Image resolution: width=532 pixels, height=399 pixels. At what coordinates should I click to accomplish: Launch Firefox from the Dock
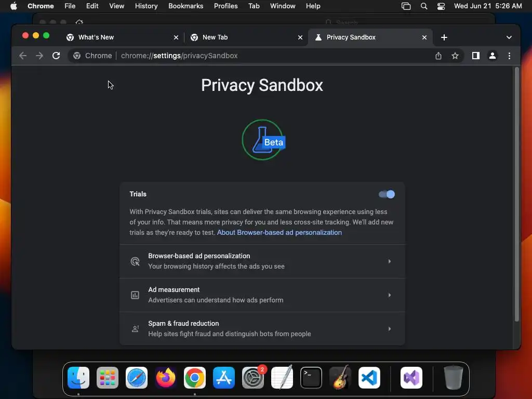[166, 378]
